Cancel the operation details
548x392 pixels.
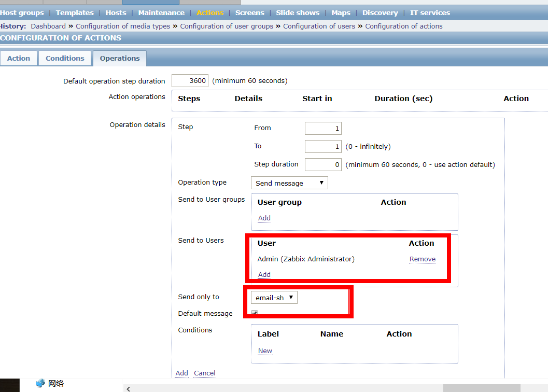204,373
